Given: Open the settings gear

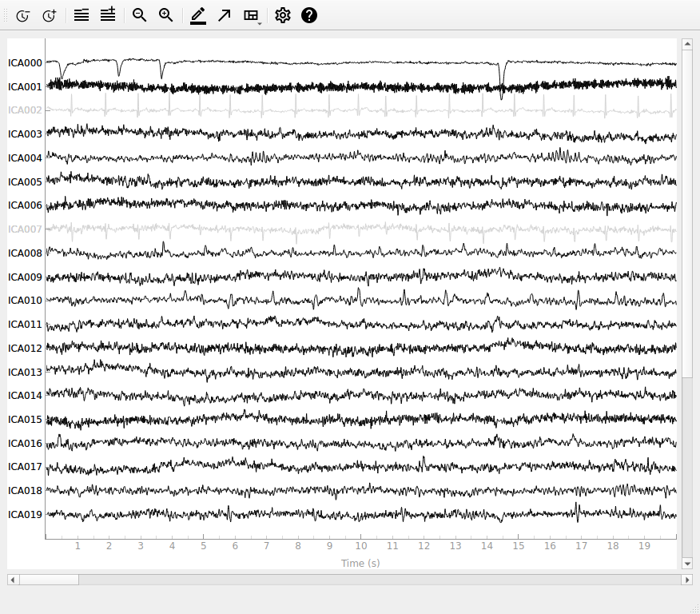Looking at the screenshot, I should tap(283, 16).
